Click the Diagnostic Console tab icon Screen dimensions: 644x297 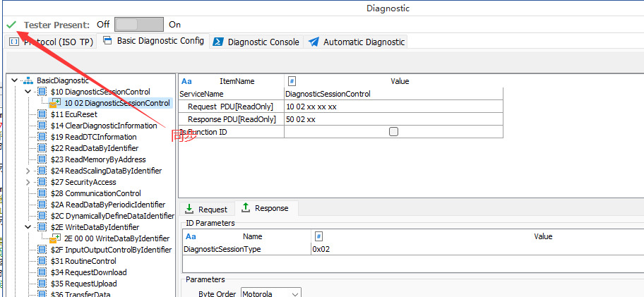(x=218, y=42)
